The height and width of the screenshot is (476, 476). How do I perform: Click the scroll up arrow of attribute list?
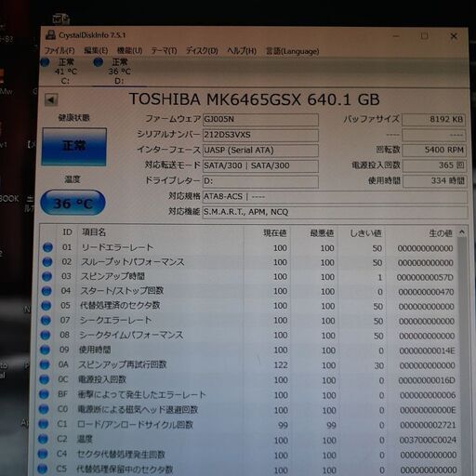click(x=462, y=231)
